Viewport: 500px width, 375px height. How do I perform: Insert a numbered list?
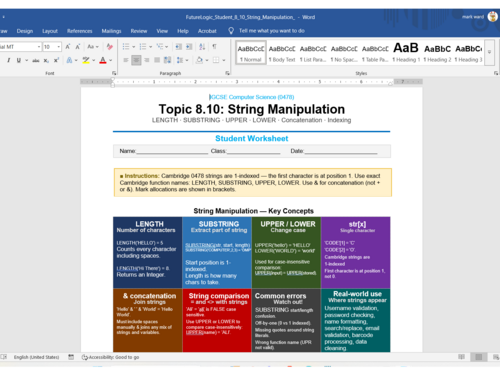pyautogui.click(x=143, y=47)
